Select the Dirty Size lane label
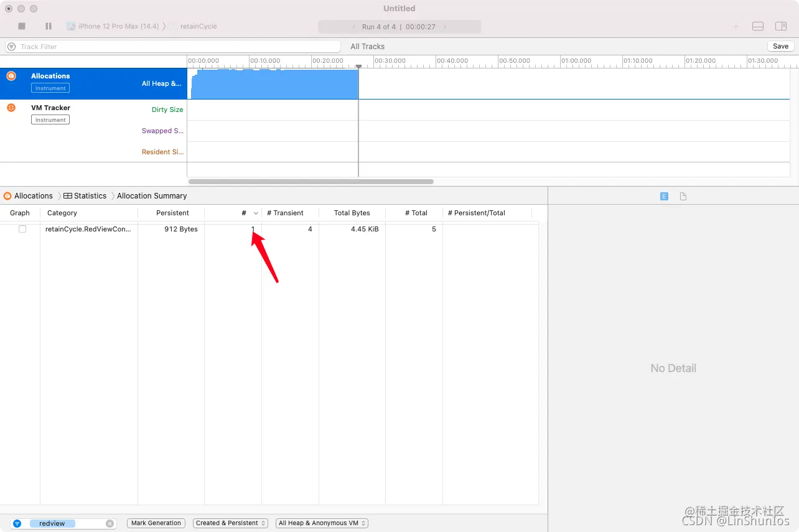The height and width of the screenshot is (532, 799). [x=167, y=110]
